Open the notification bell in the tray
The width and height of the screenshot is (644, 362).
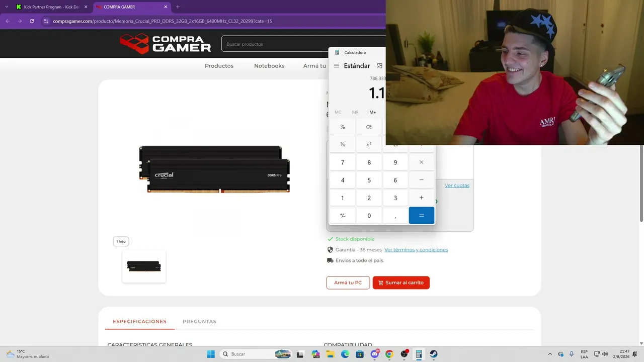pyautogui.click(x=635, y=354)
